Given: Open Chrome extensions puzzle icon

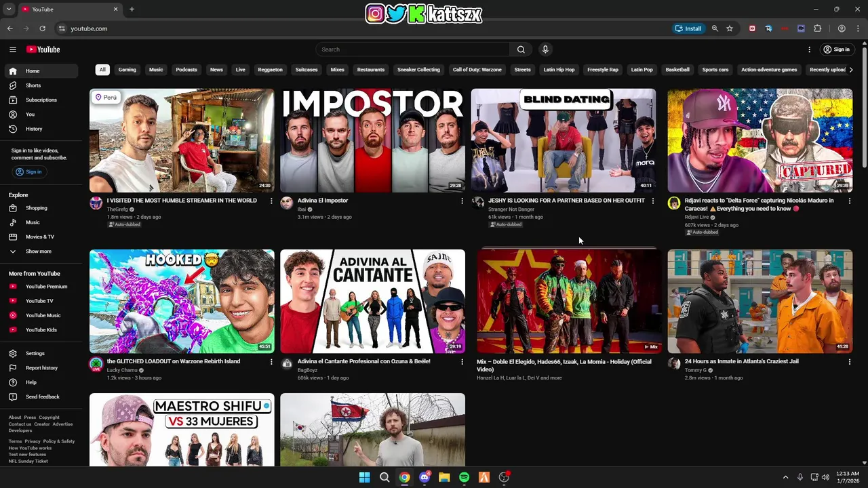Looking at the screenshot, I should coord(817,28).
